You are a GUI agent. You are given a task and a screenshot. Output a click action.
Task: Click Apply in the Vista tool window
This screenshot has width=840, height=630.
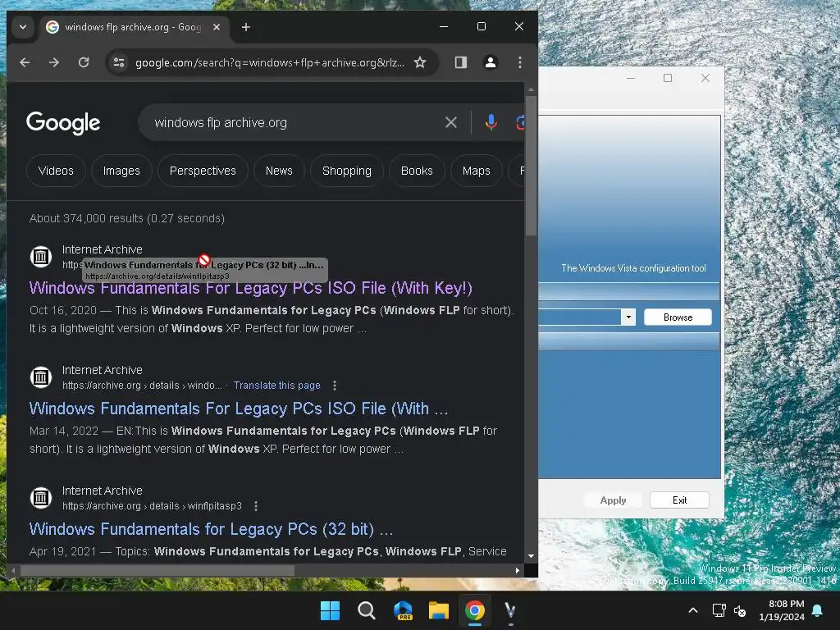coord(613,500)
